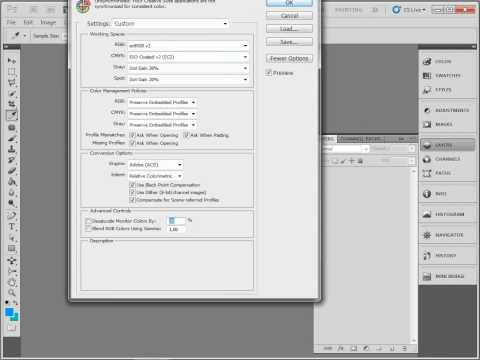Viewport: 480px width, 360px height.
Task: Click the Load button
Action: (289, 29)
